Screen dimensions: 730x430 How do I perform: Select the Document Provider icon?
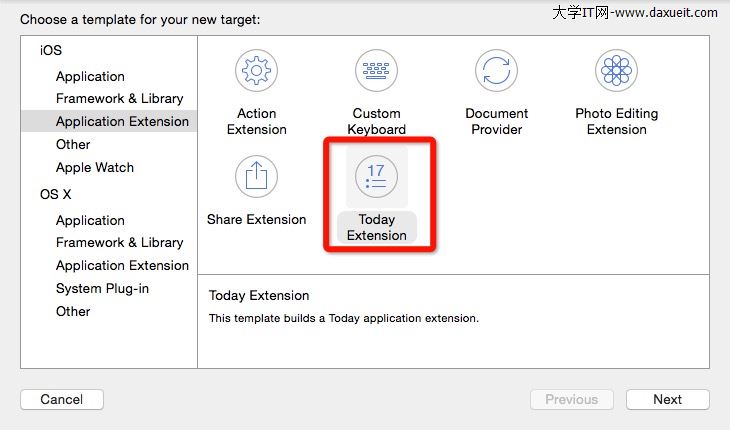coord(496,71)
